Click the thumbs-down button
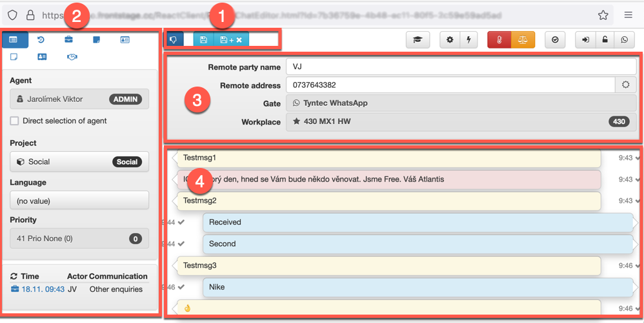Screen dimensions: 644x323 pos(174,40)
